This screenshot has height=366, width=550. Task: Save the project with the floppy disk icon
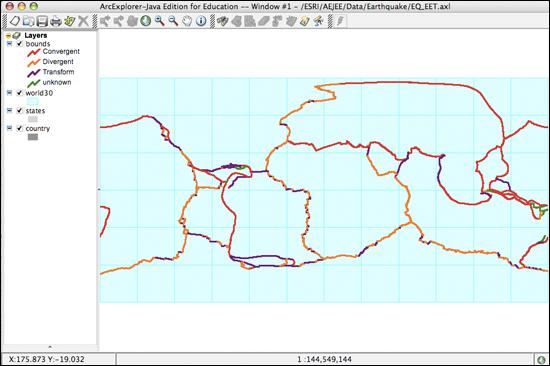(x=42, y=21)
